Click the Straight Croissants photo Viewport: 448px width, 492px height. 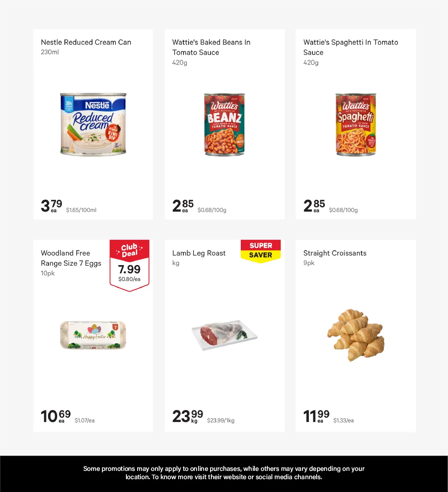pyautogui.click(x=356, y=335)
